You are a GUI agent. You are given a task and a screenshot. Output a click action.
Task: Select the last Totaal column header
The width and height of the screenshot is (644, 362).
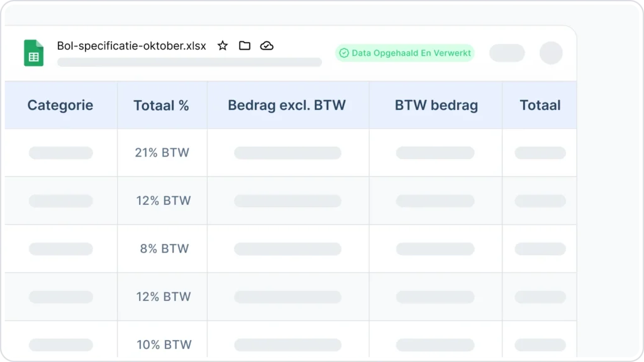coord(540,105)
